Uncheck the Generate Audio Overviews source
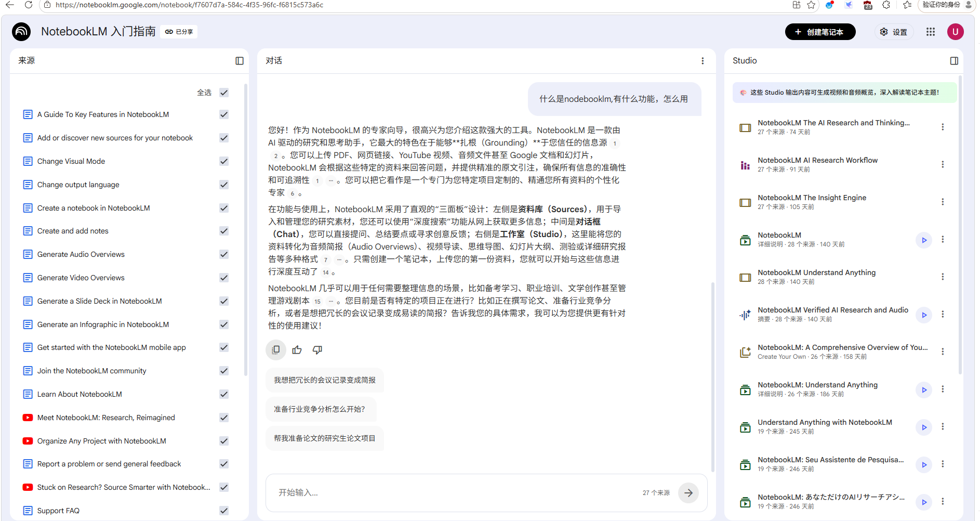The height and width of the screenshot is (521, 980). point(224,254)
